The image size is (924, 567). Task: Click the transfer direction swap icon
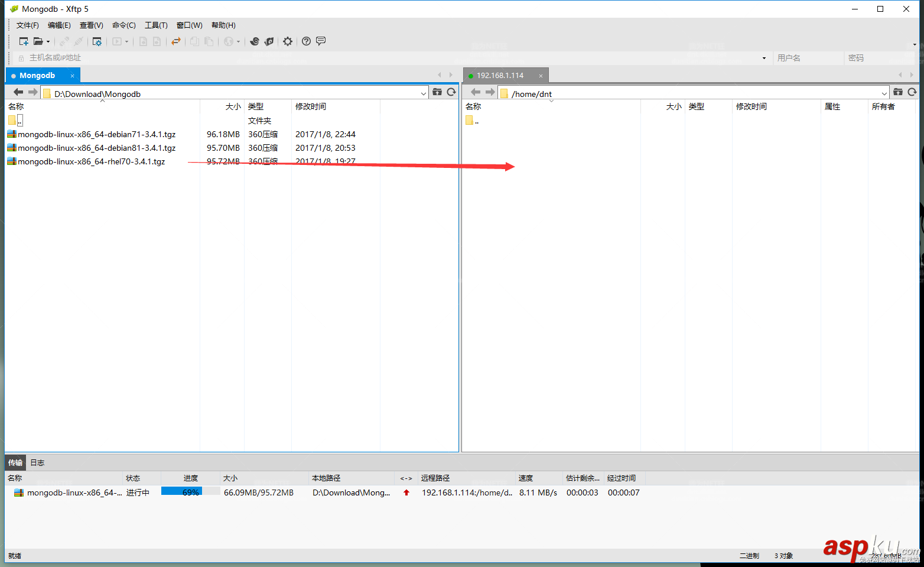point(176,41)
